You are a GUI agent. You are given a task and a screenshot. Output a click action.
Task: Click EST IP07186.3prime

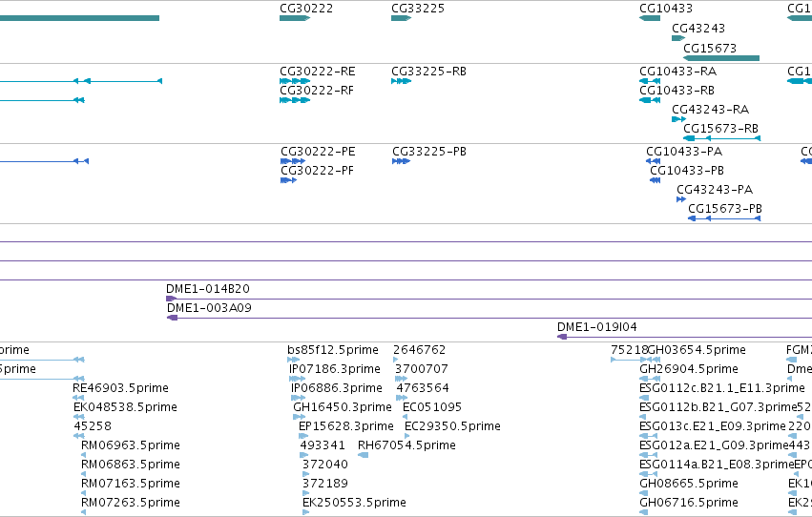click(x=335, y=369)
